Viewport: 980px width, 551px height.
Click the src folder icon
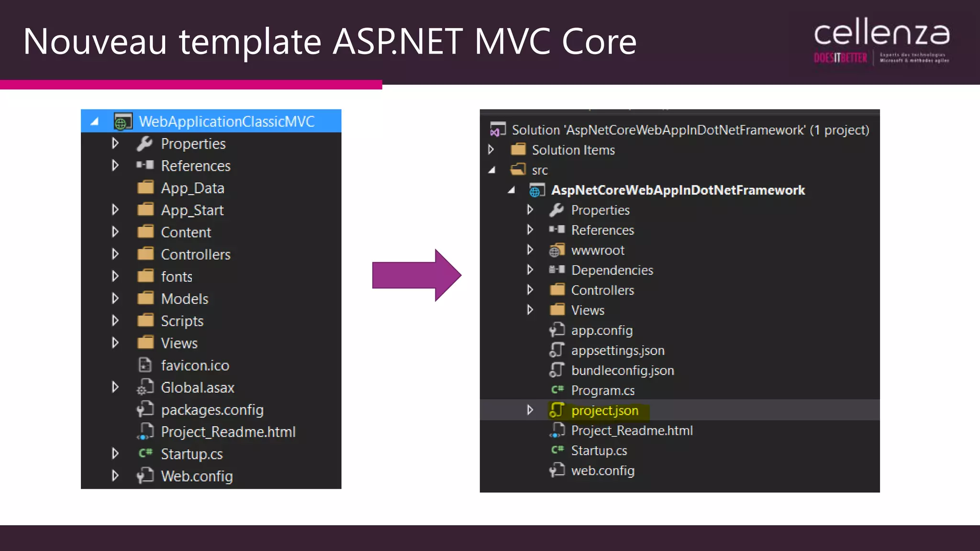click(x=518, y=169)
